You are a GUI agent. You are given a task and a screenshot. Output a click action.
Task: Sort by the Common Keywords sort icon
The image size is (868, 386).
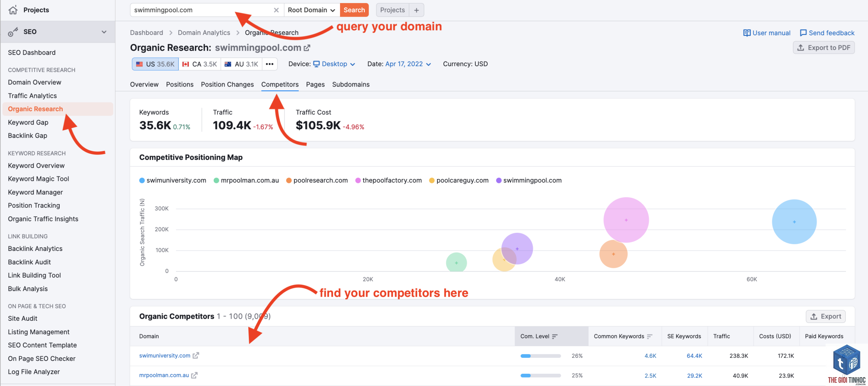(x=650, y=336)
